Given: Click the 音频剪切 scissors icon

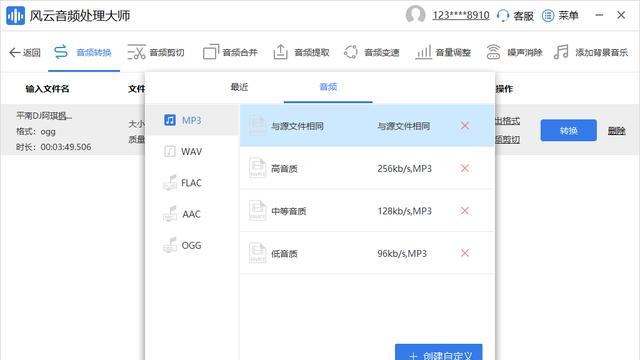Looking at the screenshot, I should tap(136, 52).
